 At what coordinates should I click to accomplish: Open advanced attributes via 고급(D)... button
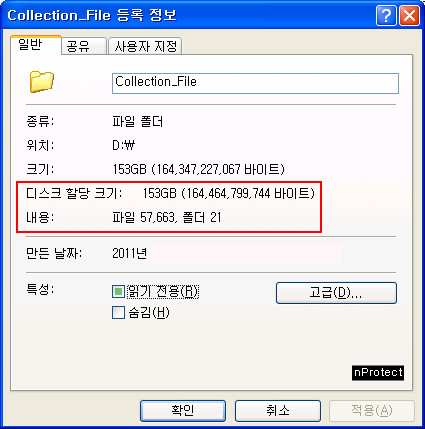coord(336,293)
